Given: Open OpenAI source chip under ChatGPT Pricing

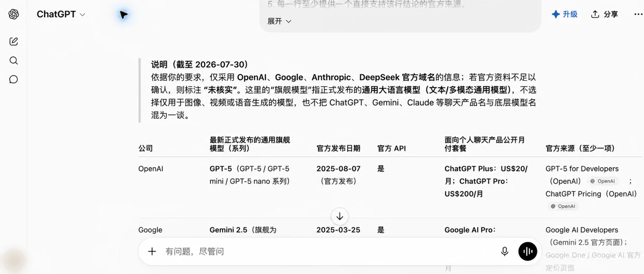Looking at the screenshot, I should click(x=563, y=206).
